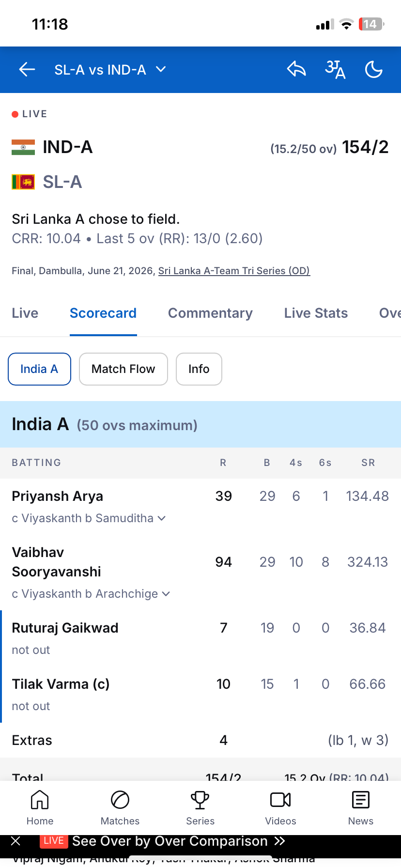Tap the share arrow icon

pos(296,69)
